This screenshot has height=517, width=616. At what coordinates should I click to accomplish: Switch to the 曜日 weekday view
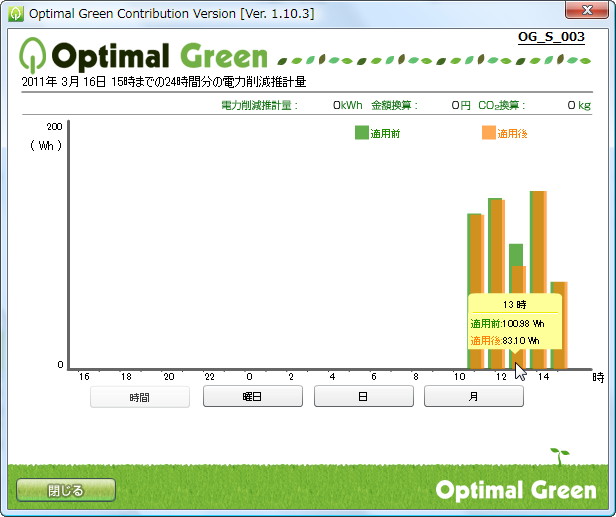tap(253, 396)
